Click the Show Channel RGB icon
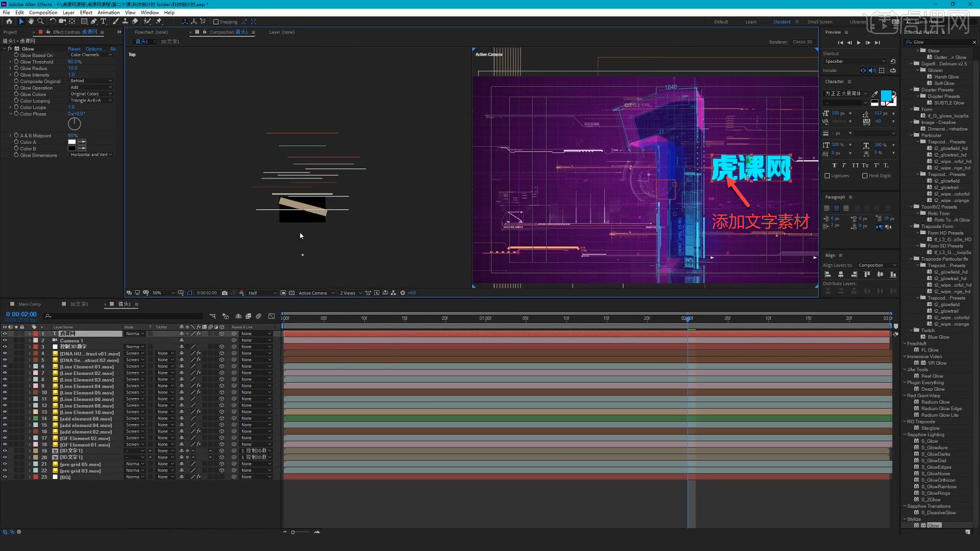Image resolution: width=980 pixels, height=551 pixels. point(241,293)
